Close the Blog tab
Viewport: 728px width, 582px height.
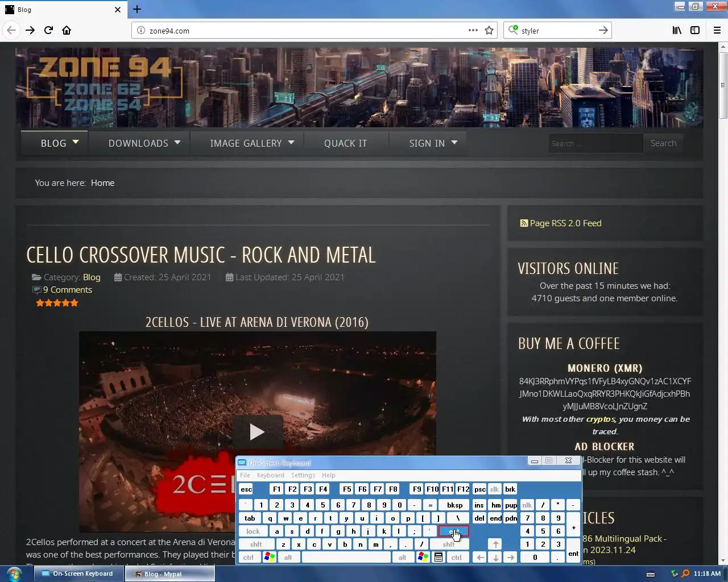tap(118, 10)
